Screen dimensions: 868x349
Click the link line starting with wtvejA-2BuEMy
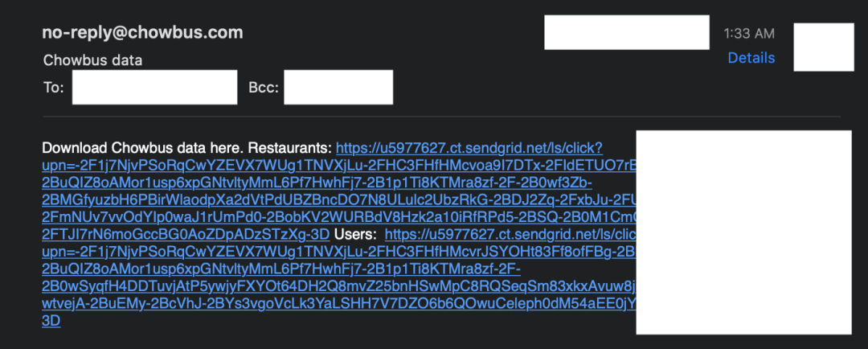339,304
